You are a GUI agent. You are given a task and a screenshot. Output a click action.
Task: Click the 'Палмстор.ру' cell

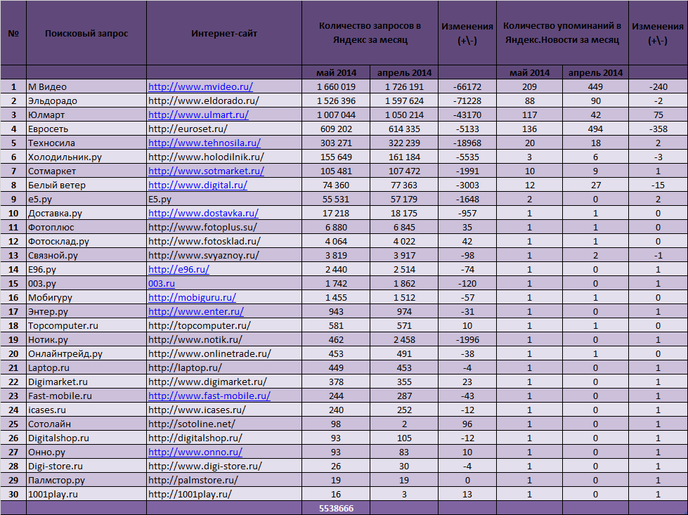tap(86, 480)
